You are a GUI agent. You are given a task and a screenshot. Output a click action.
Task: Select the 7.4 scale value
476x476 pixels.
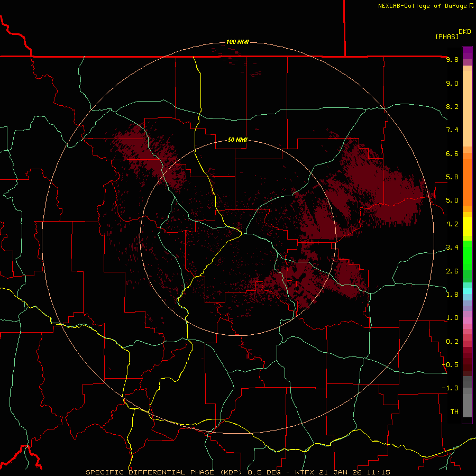click(452, 130)
